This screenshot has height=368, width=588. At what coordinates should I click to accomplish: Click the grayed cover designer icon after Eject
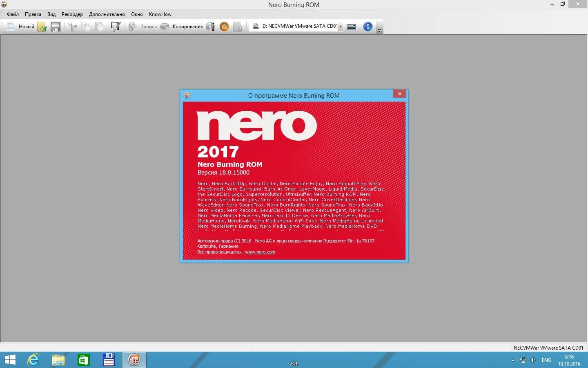238,27
